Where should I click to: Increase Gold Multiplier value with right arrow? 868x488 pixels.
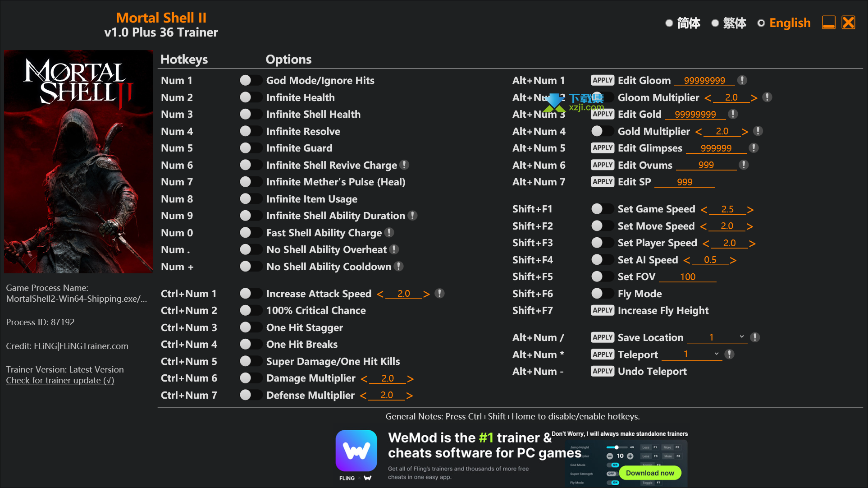point(745,132)
